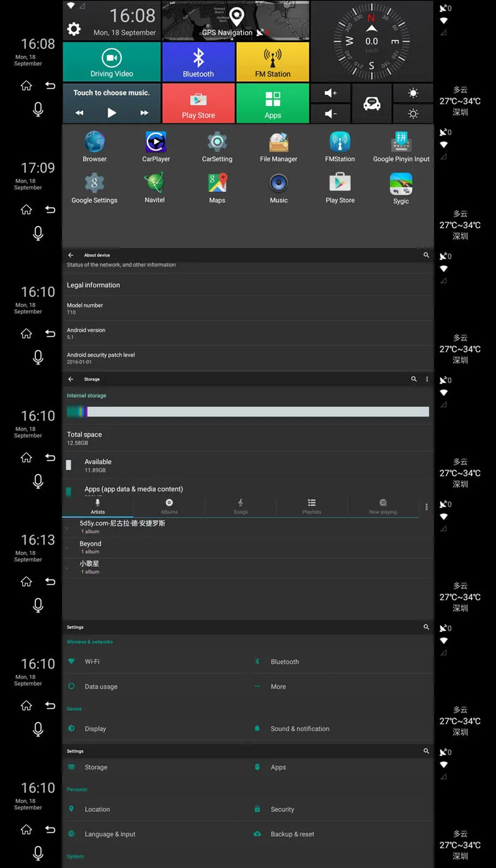
Task: Go back from the About device screen
Action: tap(71, 255)
